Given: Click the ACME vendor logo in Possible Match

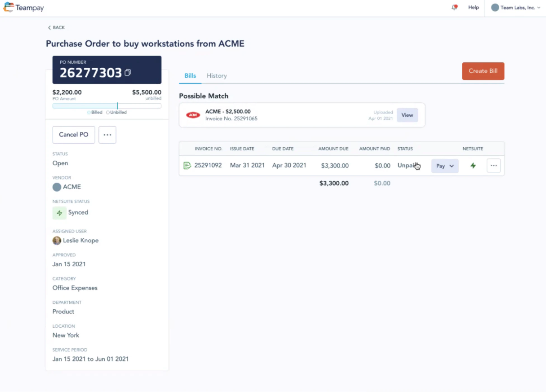Looking at the screenshot, I should pyautogui.click(x=193, y=115).
